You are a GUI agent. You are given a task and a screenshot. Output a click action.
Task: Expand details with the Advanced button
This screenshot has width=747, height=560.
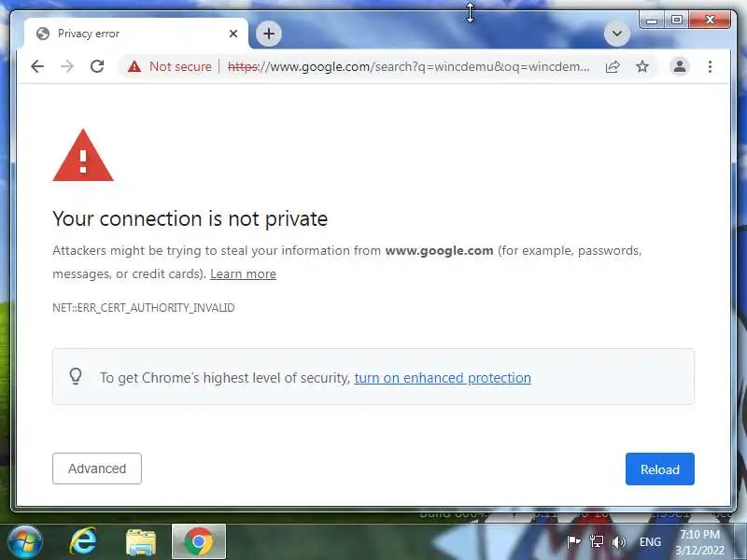pyautogui.click(x=97, y=469)
